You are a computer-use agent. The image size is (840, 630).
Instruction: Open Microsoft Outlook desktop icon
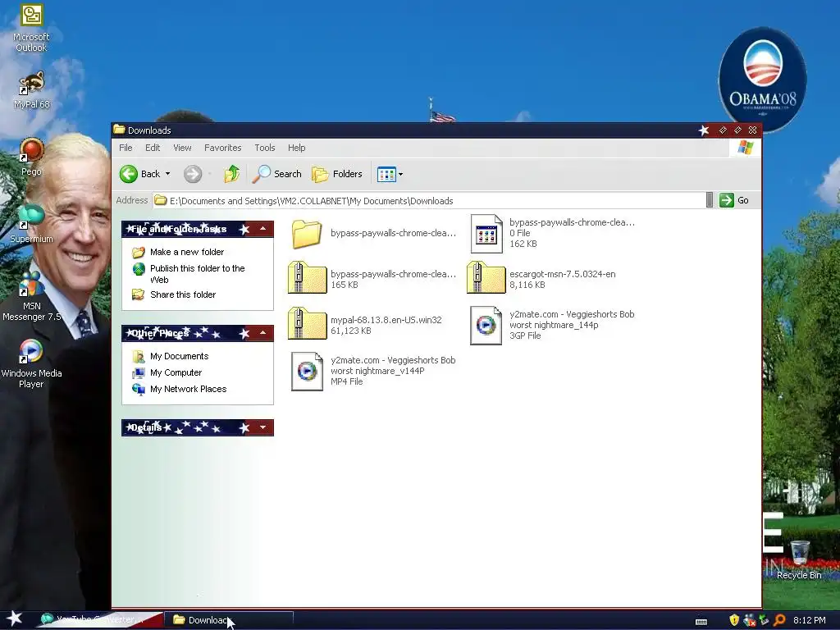[x=32, y=28]
